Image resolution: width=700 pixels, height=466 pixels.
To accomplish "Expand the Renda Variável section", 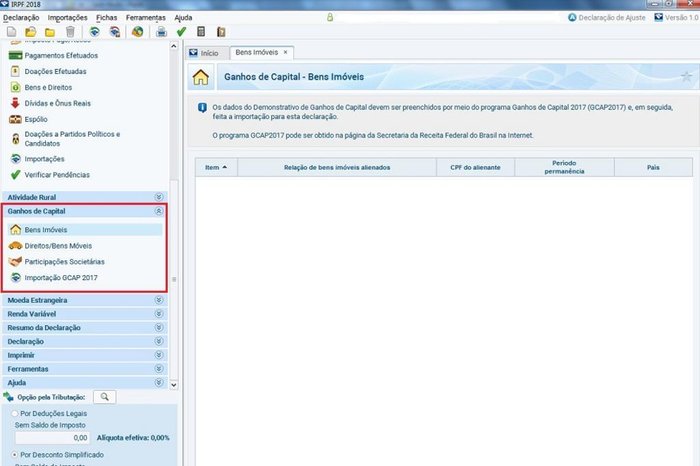I will tap(158, 314).
